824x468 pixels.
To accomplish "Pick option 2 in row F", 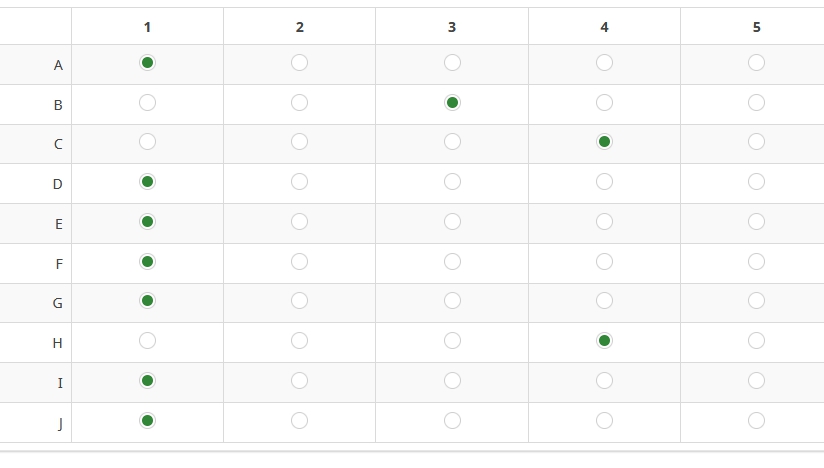I will [x=299, y=261].
